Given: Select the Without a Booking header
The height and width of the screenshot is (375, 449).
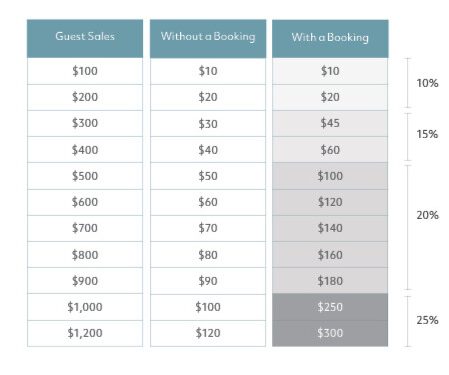Looking at the screenshot, I should (208, 39).
